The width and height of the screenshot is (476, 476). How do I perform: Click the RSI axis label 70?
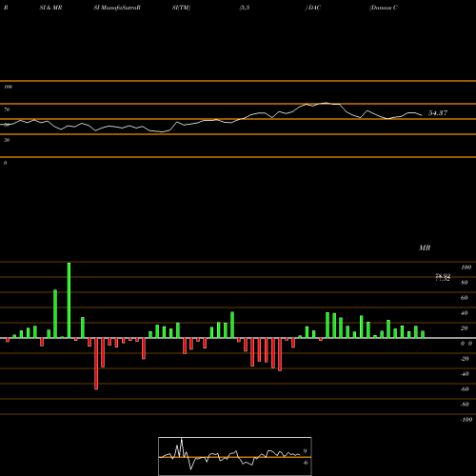[x=7, y=109]
